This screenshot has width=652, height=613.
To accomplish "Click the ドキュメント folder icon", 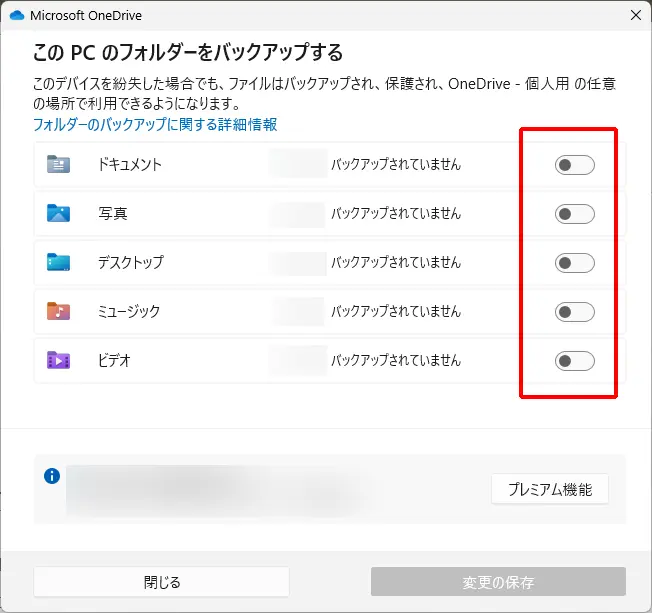I will 58,164.
